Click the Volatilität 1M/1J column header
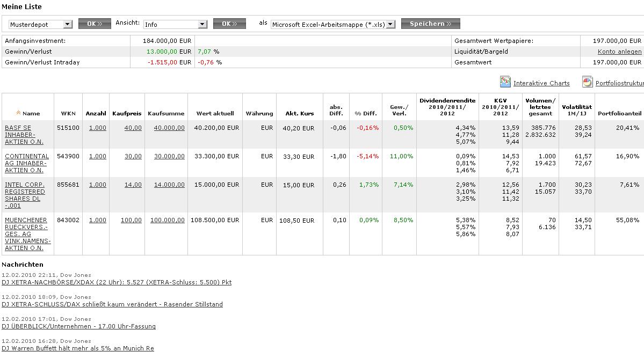The width and height of the screenshot is (644, 352). (x=577, y=110)
